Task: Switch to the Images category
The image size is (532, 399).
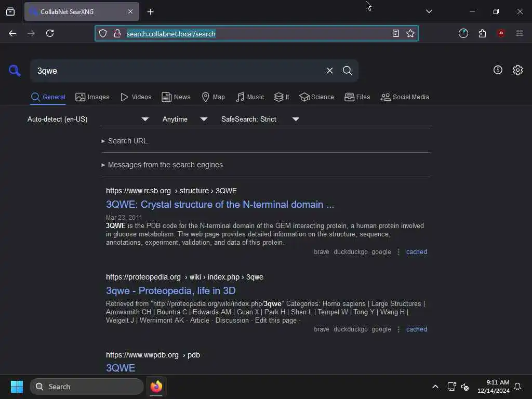Action: coord(92,97)
